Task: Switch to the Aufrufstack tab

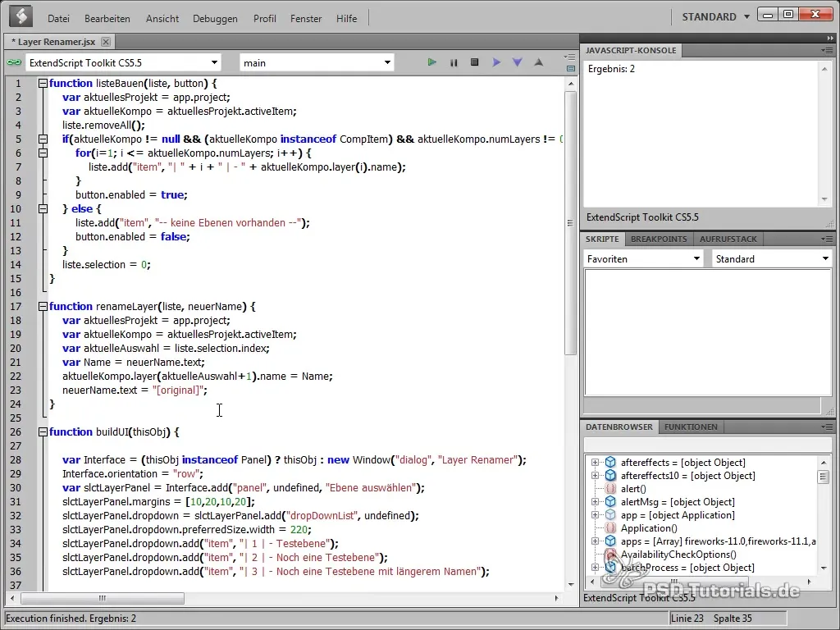Action: click(x=728, y=239)
